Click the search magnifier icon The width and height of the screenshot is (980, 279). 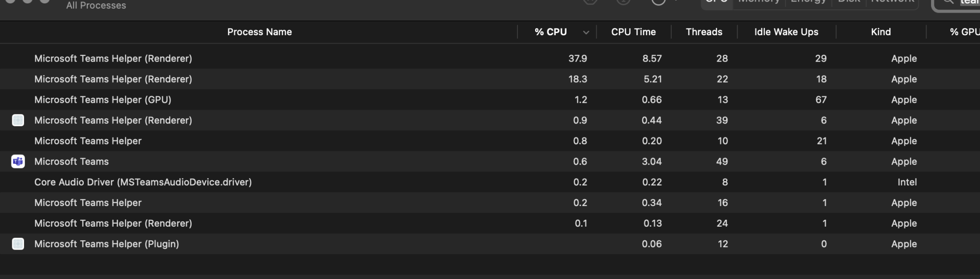tap(949, 2)
